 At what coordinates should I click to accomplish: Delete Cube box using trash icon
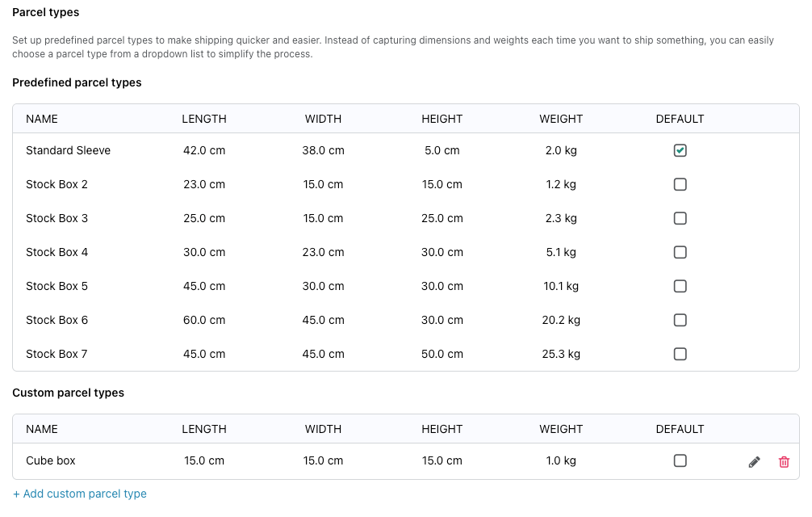tap(784, 461)
